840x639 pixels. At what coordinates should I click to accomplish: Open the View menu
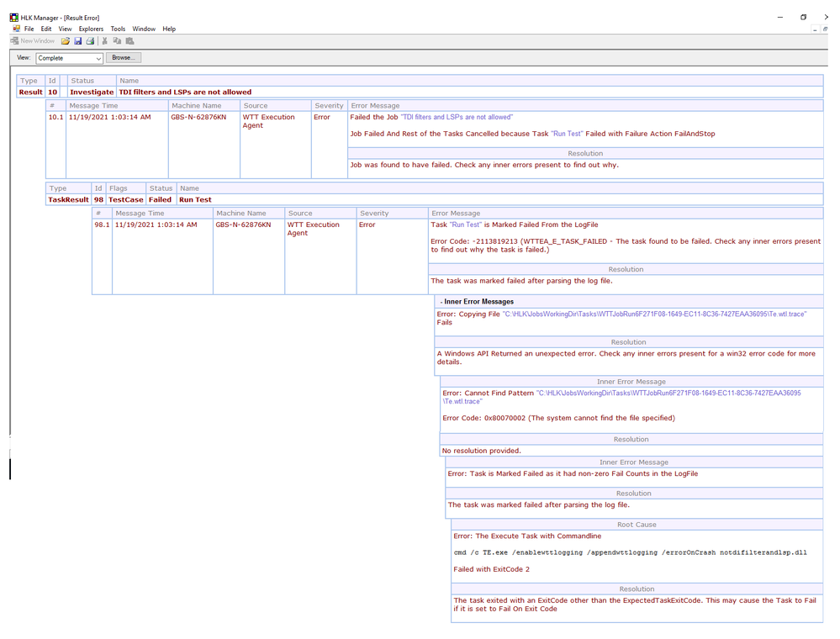65,29
